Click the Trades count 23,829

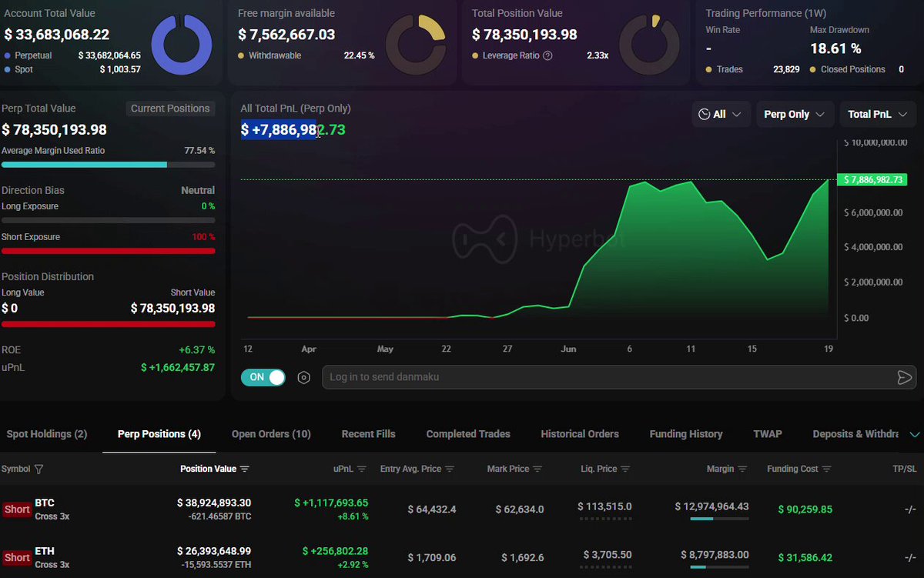786,69
